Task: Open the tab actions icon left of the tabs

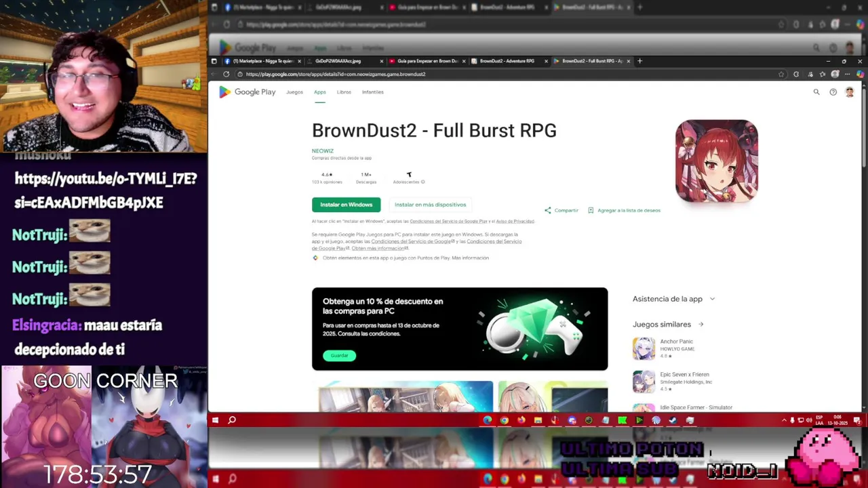Action: tap(214, 61)
